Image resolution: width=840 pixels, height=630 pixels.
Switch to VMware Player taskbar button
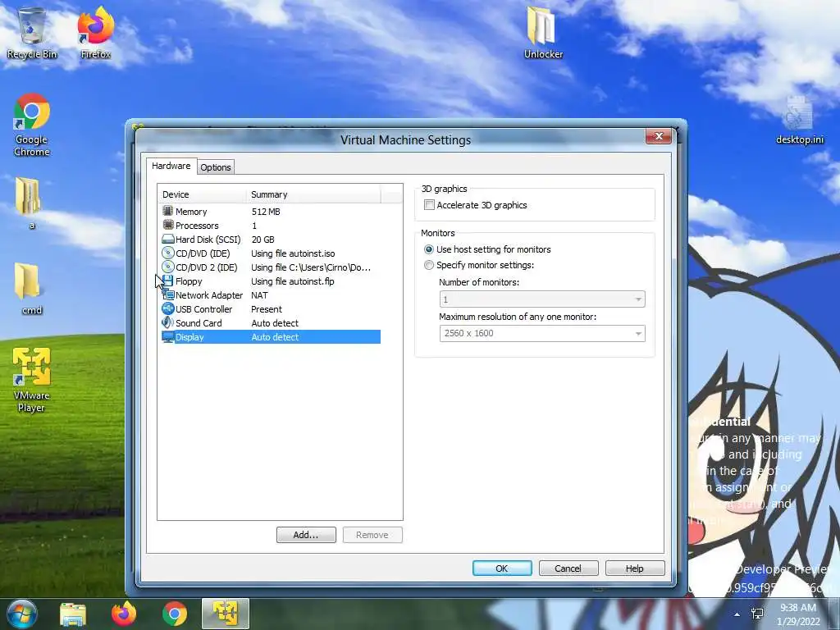226,614
